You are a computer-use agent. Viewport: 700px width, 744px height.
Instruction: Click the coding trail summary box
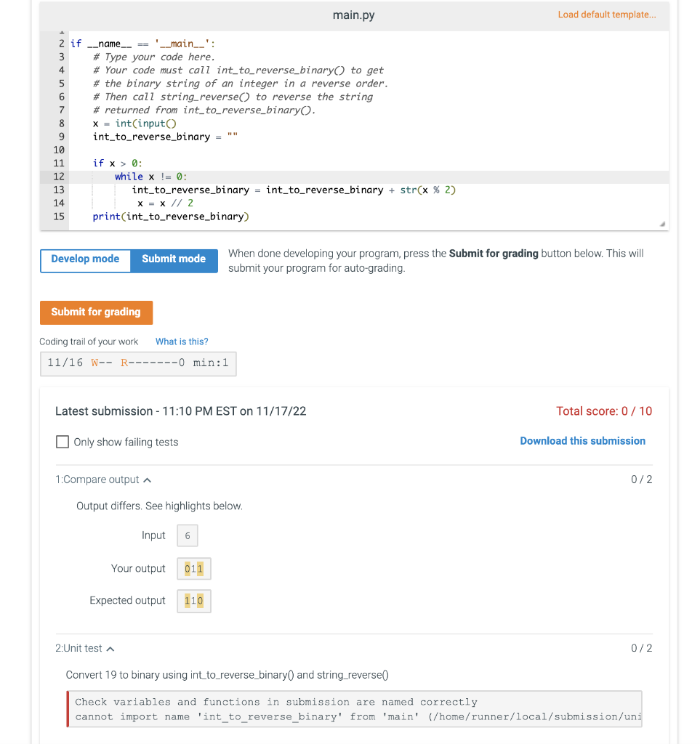[x=138, y=363]
